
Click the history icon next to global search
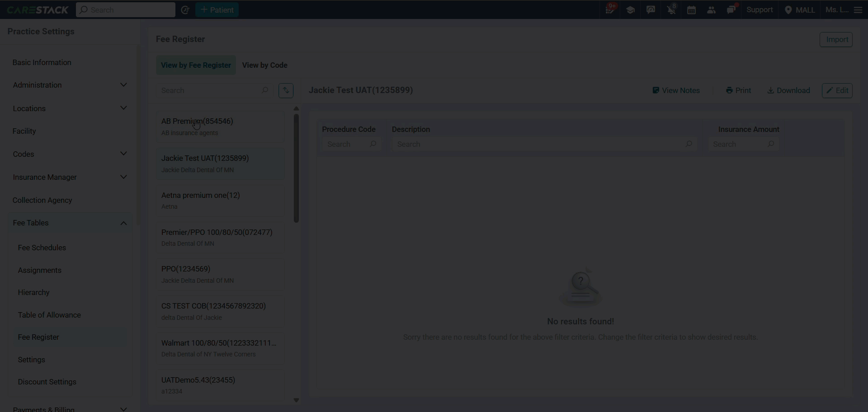pos(185,10)
